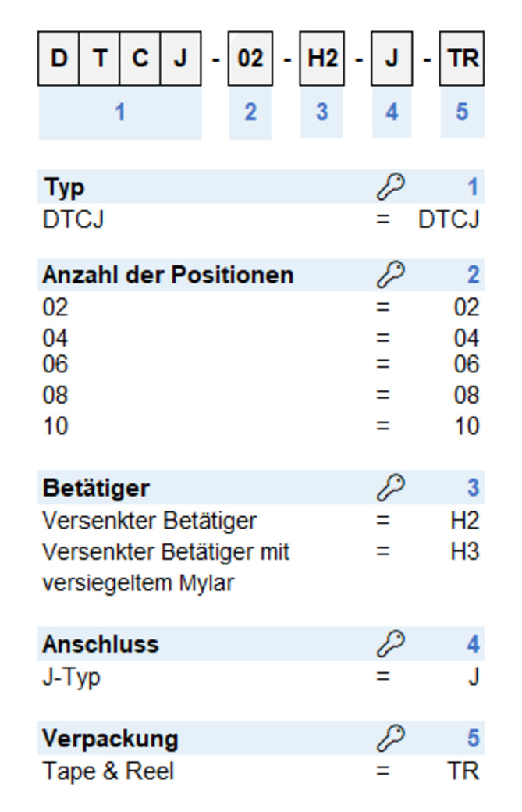522x812 pixels.
Task: Select position label 3 under H2 box
Action: coord(321,112)
